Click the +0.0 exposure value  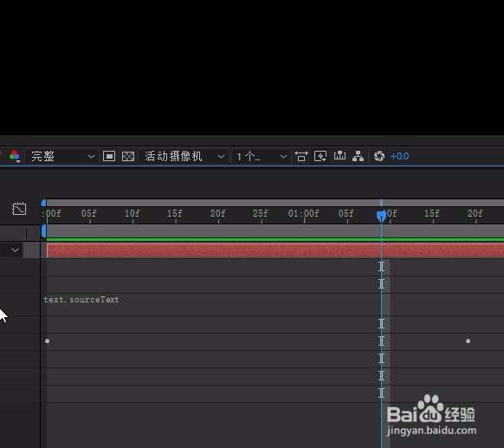tap(399, 157)
